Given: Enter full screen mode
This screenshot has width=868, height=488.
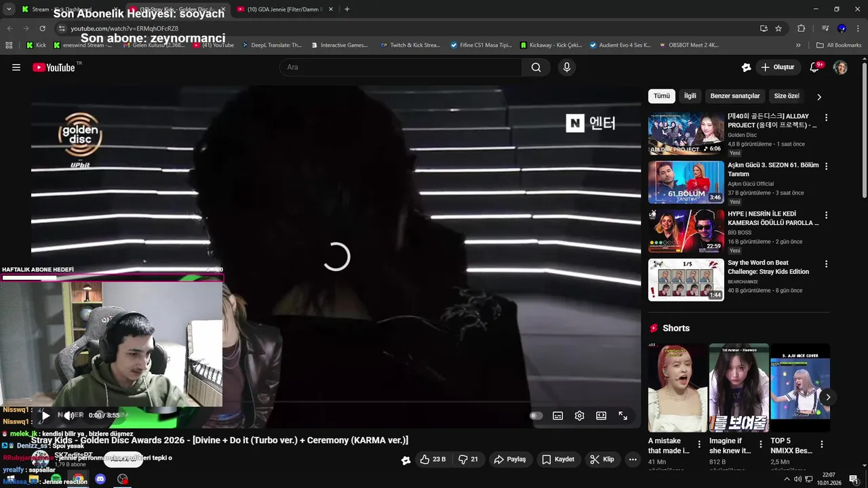Looking at the screenshot, I should click(x=623, y=415).
